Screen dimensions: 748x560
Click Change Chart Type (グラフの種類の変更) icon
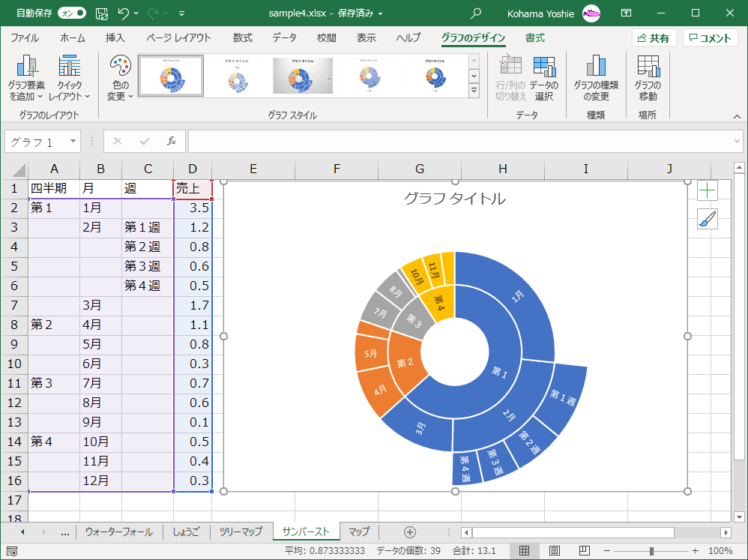(x=596, y=67)
